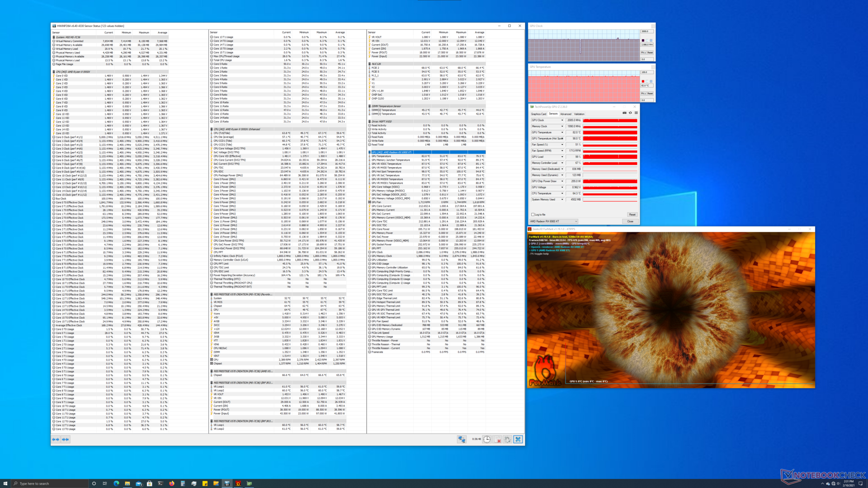Viewport: 868px width, 488px height.
Task: Open Firefox from the taskbar
Action: 172,483
